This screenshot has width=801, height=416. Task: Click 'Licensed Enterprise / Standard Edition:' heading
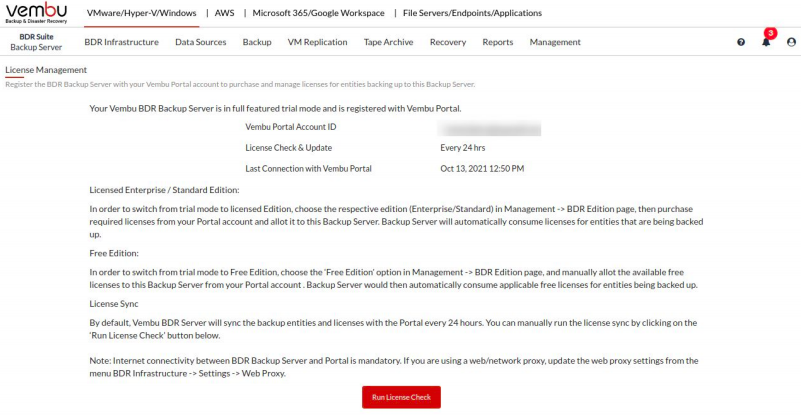click(x=164, y=190)
